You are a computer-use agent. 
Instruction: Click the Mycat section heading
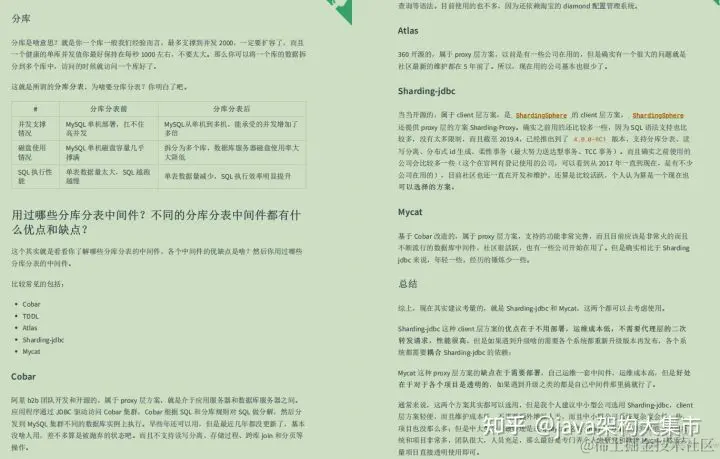pyautogui.click(x=410, y=212)
